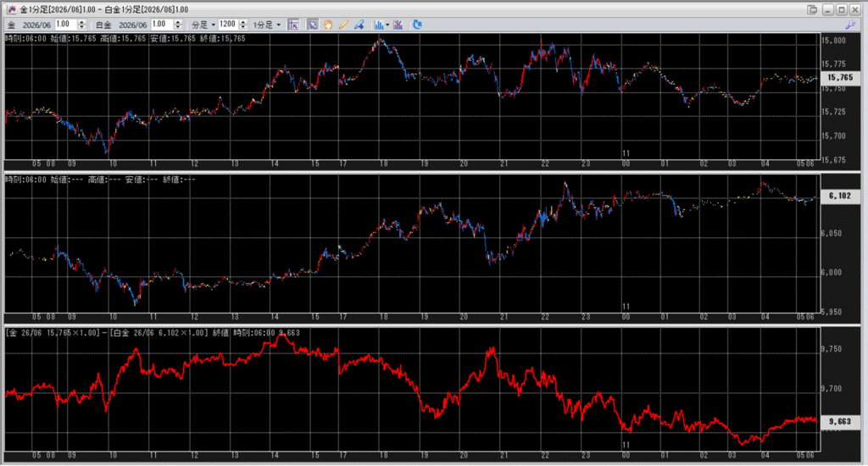Screen dimensions: 868x466
Task: Select the eraser pen tool
Action: point(359,25)
